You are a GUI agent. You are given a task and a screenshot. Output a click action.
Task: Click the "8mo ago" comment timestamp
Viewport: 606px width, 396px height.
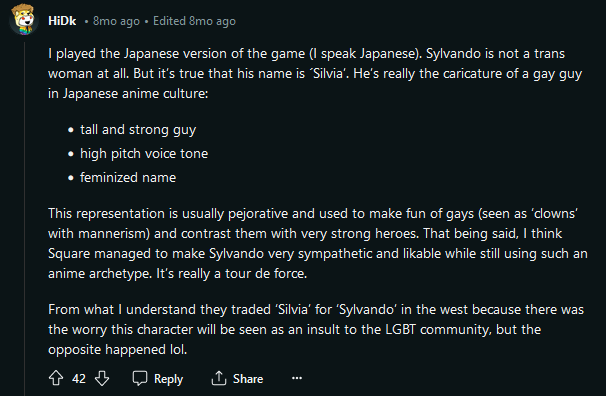coord(116,21)
